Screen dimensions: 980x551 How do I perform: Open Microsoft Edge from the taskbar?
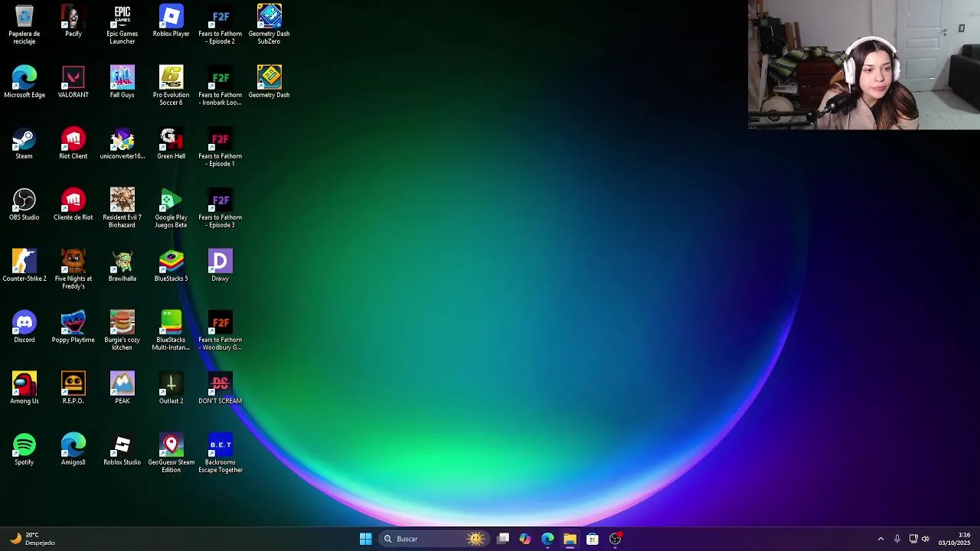click(547, 539)
